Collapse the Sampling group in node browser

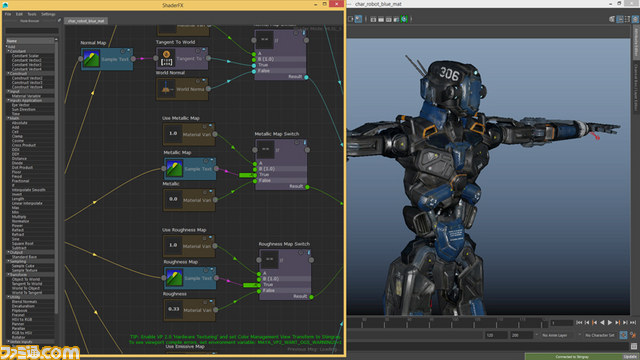[x=9, y=261]
